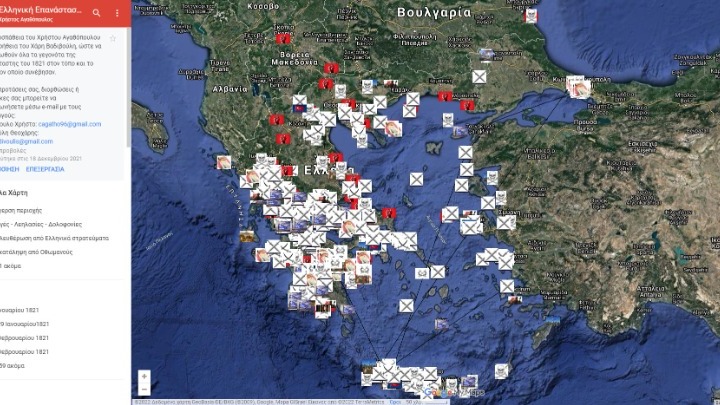Star this map with the star icon
Image resolution: width=720 pixels, height=405 pixels.
coord(113,38)
